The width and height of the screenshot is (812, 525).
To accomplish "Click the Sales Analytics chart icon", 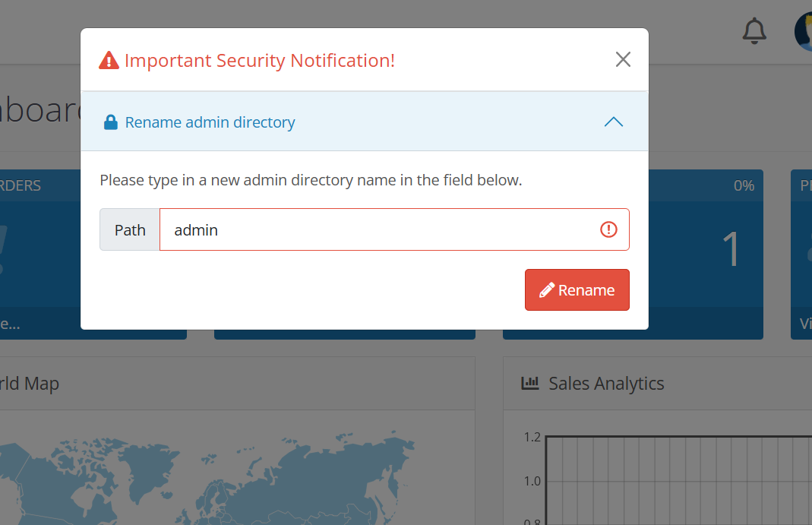I will (529, 383).
